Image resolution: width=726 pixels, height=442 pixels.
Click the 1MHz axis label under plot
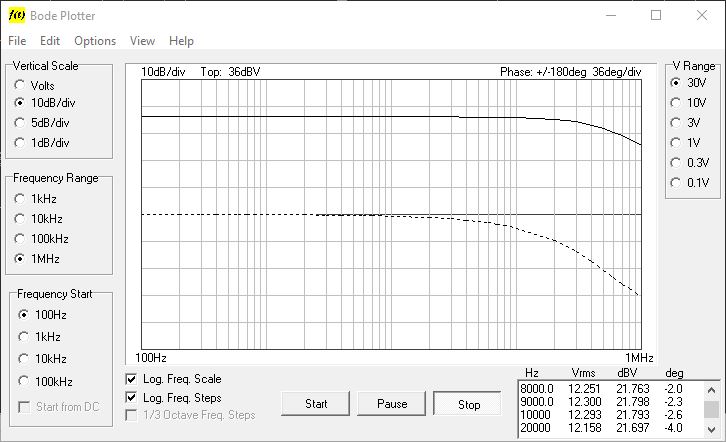pyautogui.click(x=639, y=358)
